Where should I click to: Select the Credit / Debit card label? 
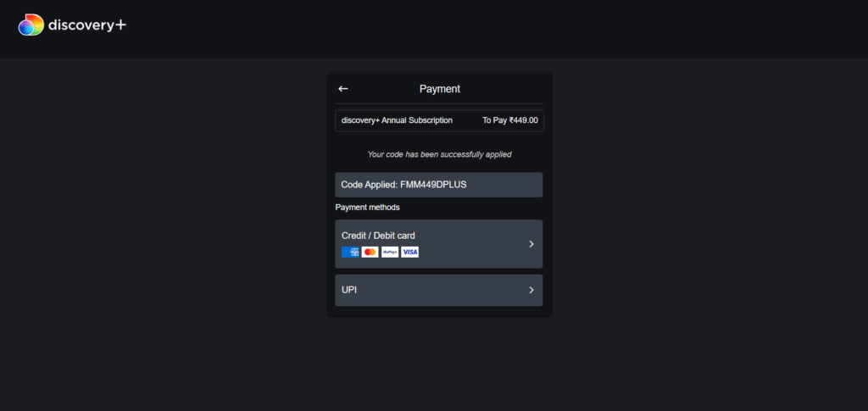click(x=378, y=236)
